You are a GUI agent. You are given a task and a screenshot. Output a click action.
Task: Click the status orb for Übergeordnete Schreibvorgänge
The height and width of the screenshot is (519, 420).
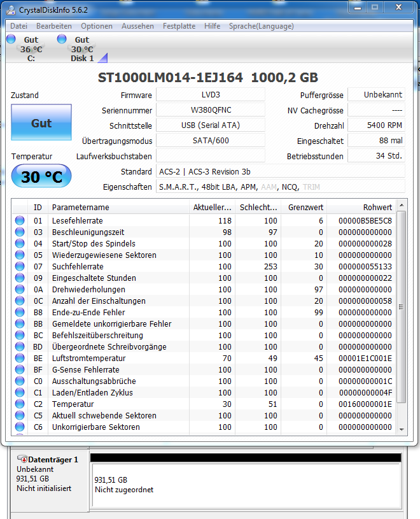20,346
